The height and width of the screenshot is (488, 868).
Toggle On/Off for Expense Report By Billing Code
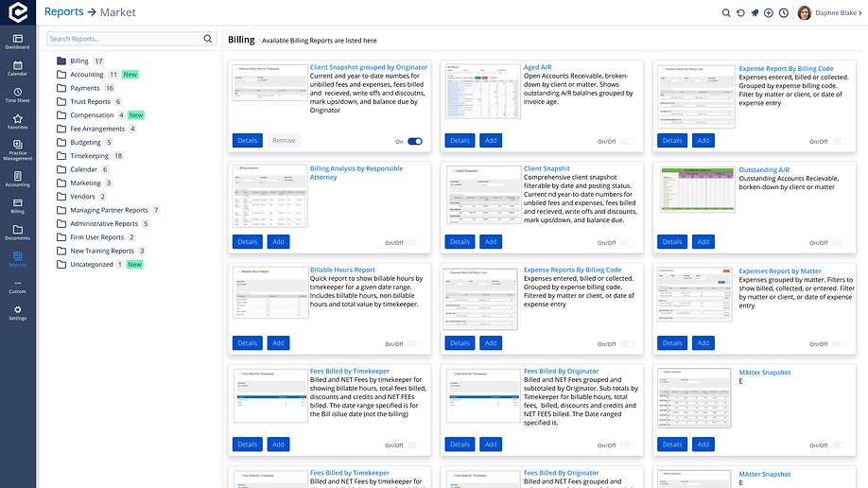(x=840, y=141)
